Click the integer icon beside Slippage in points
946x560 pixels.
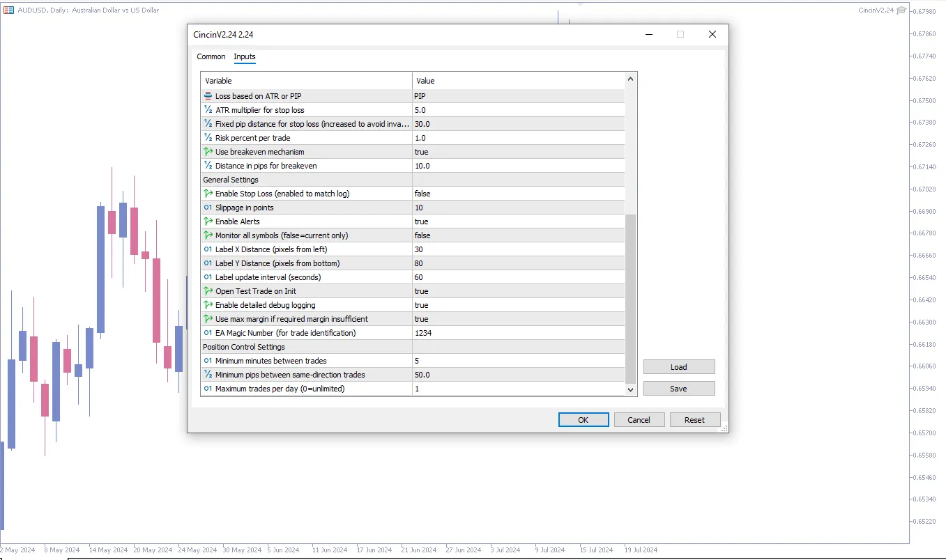(x=208, y=208)
